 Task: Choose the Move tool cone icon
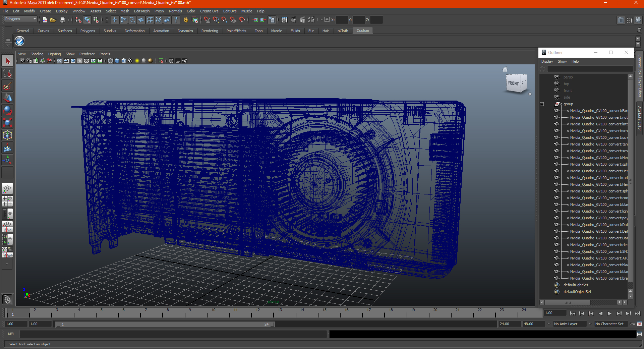click(x=7, y=98)
